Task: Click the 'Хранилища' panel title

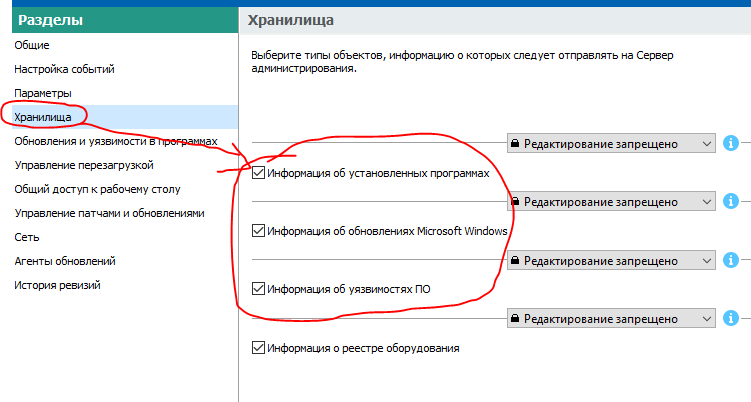Action: [290, 20]
